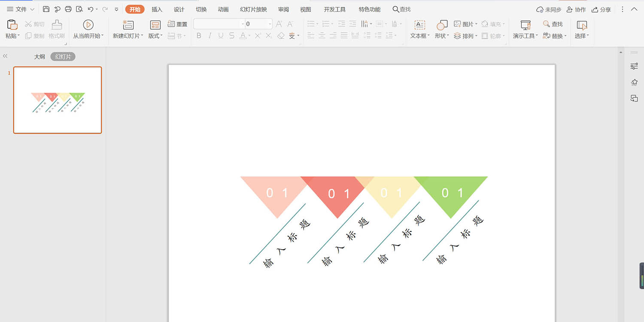Open the 插入 ribbon tab
The width and height of the screenshot is (644, 322).
[x=157, y=9]
